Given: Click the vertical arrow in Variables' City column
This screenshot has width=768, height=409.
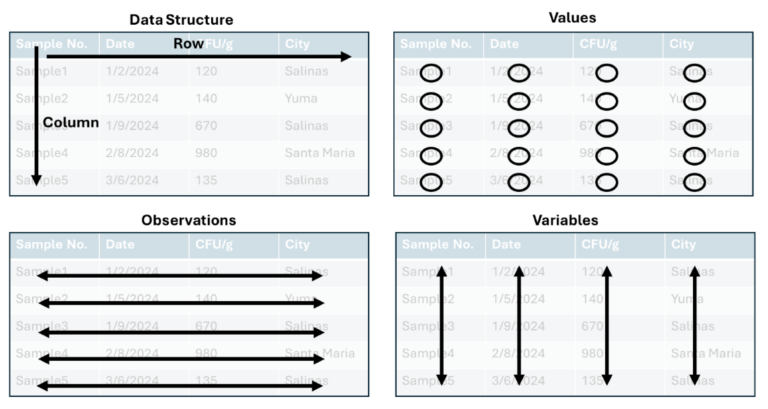Looking at the screenshot, I should [x=694, y=325].
